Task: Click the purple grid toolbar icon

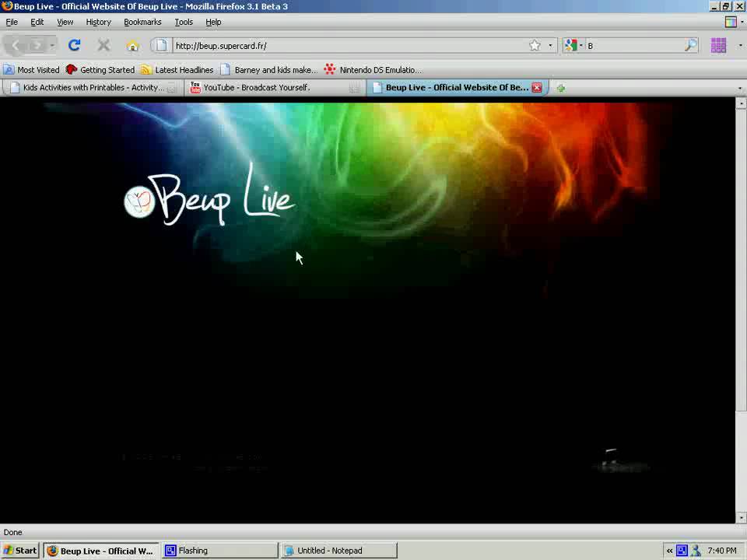Action: click(718, 45)
